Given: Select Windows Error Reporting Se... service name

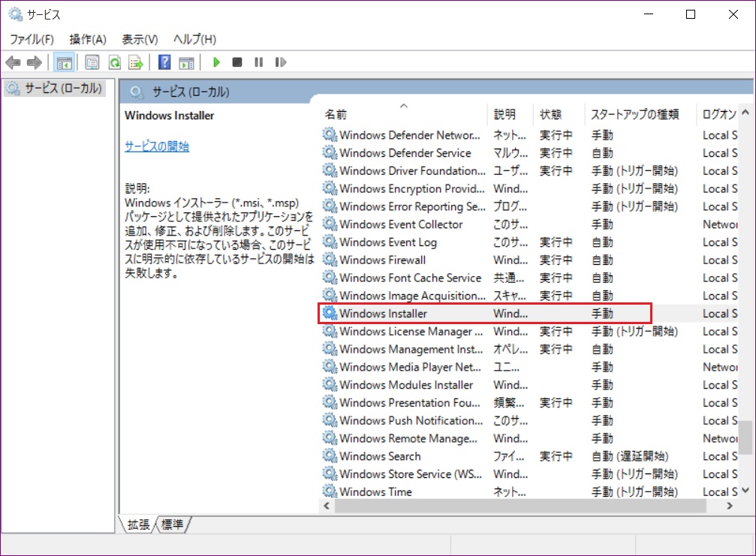Looking at the screenshot, I should (412, 206).
